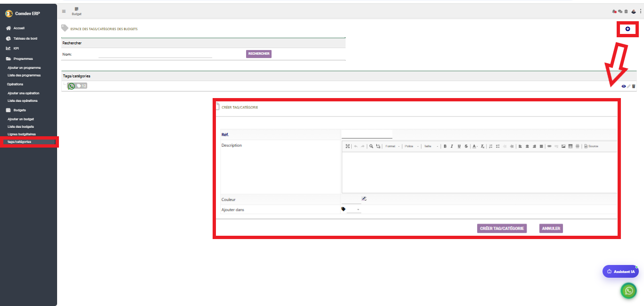Viewport: 644px width, 306px height.
Task: Click the ANNULER button
Action: [551, 228]
